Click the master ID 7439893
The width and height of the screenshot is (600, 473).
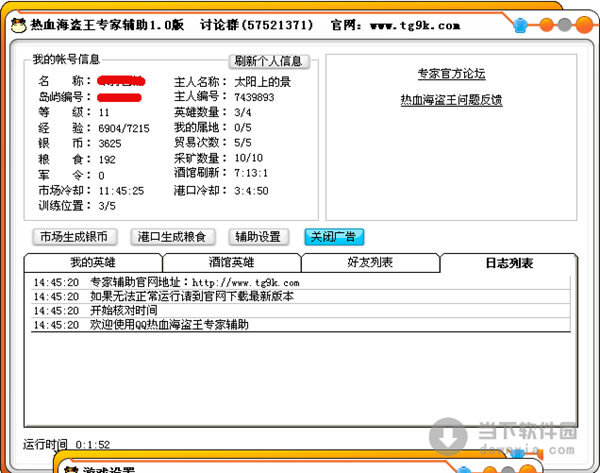(x=254, y=97)
